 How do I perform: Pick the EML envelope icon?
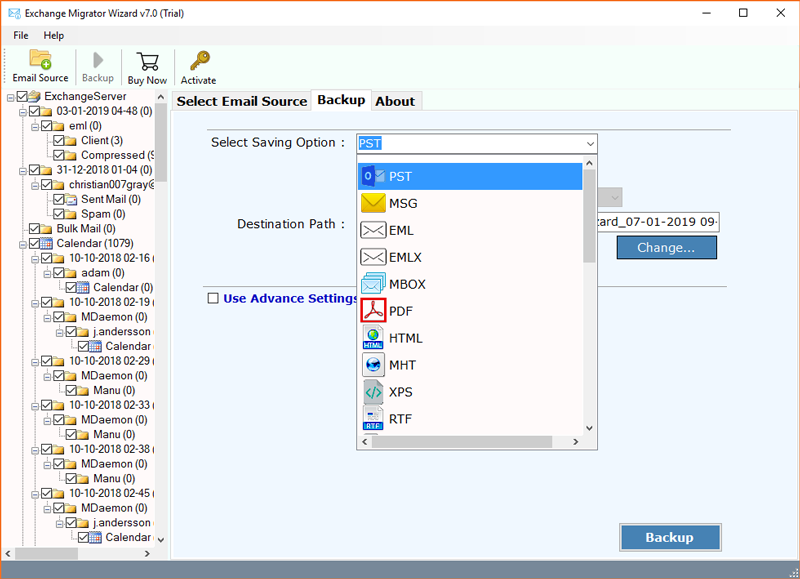[373, 231]
